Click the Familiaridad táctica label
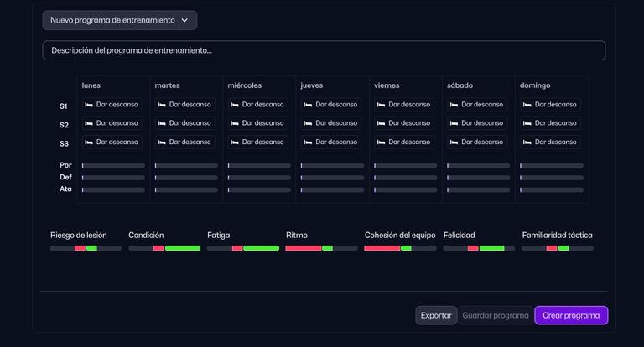This screenshot has height=347, width=644. point(557,236)
